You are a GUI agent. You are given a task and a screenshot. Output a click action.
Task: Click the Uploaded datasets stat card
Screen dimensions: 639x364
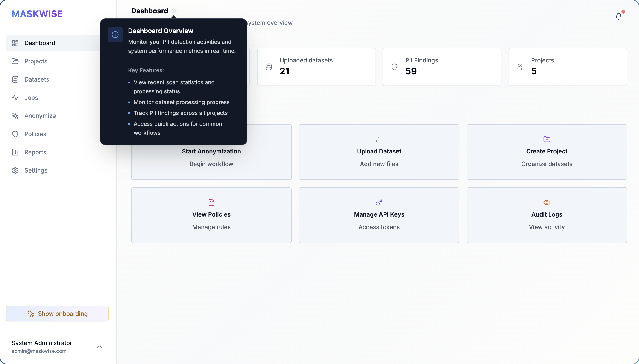pos(316,67)
